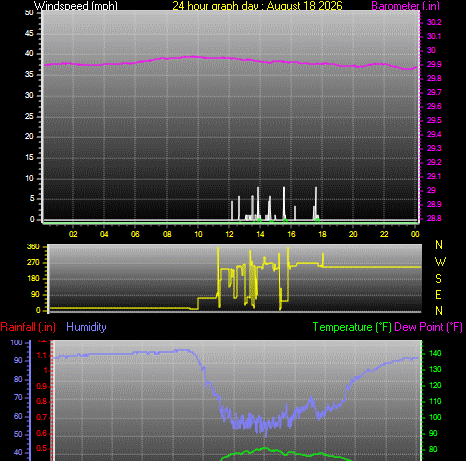Screen dimensions: 466x461
Task: Click the 06 hour mark on time axis
Action: [135, 234]
